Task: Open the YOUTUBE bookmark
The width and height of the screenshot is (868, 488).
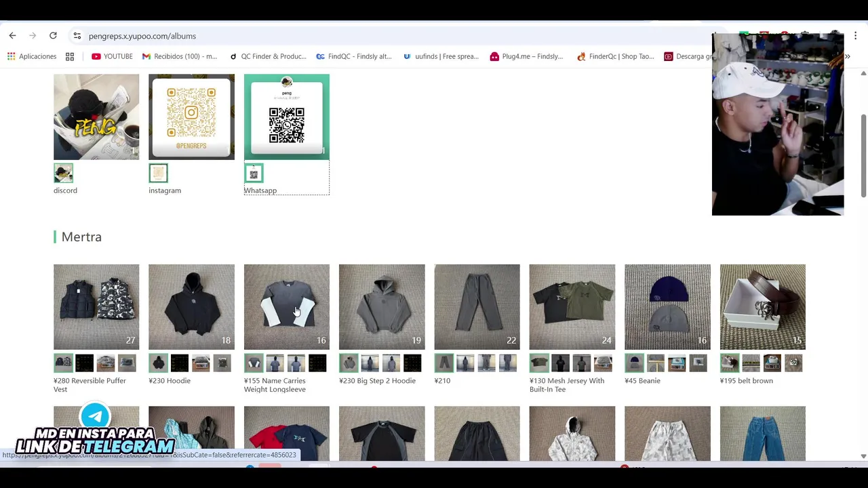Action: (x=112, y=56)
